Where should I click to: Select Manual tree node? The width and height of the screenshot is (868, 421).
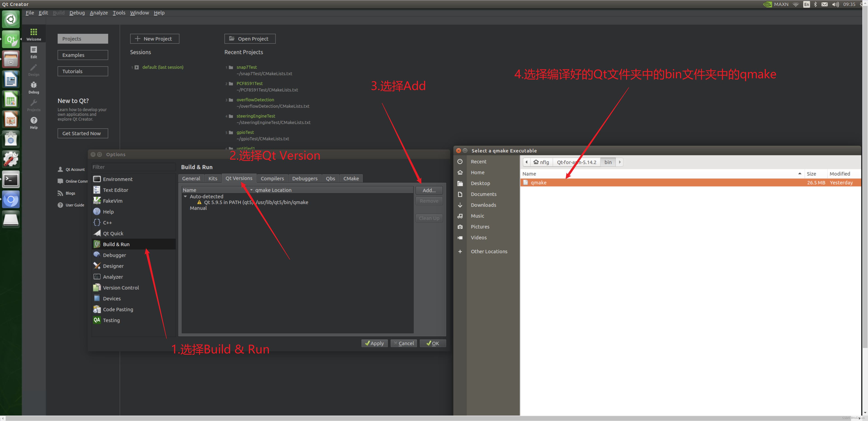pos(198,208)
